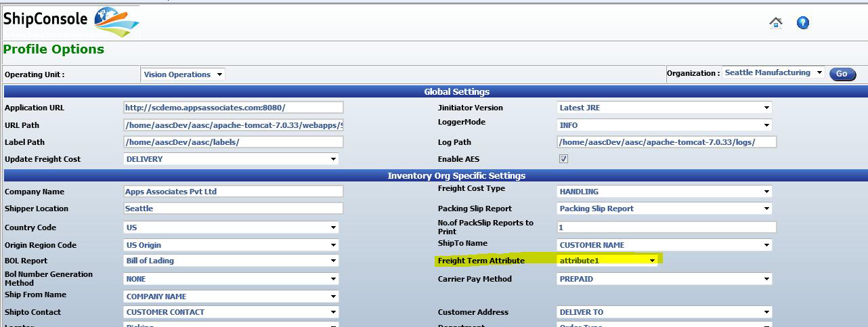Open the Freight Cost Type dropdown
Viewport: 868px width, 327px height.
point(664,192)
